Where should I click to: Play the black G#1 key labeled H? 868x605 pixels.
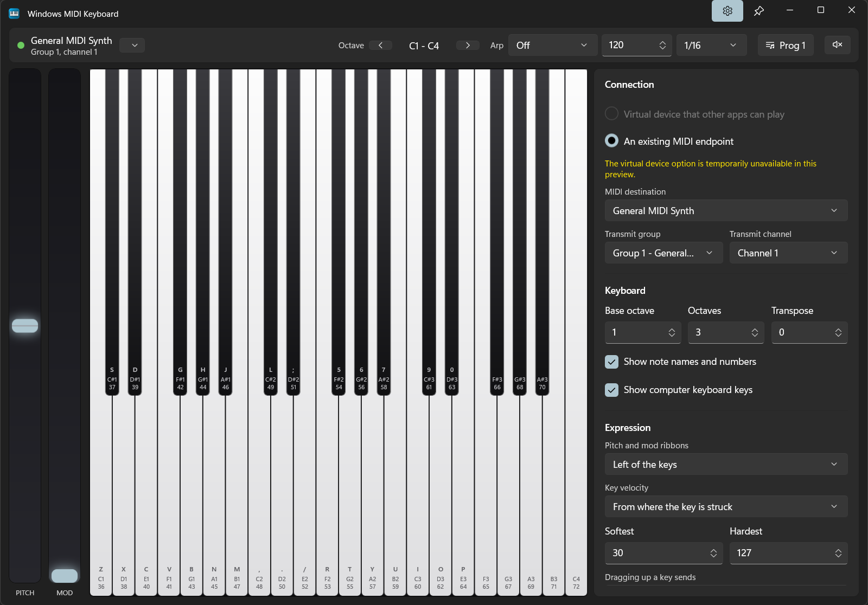click(203, 233)
